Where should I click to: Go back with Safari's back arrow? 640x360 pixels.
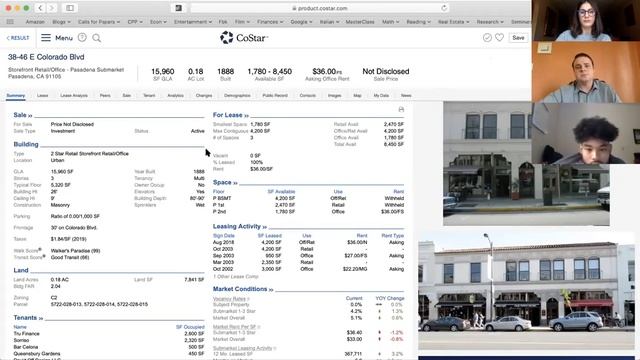pyautogui.click(x=40, y=8)
